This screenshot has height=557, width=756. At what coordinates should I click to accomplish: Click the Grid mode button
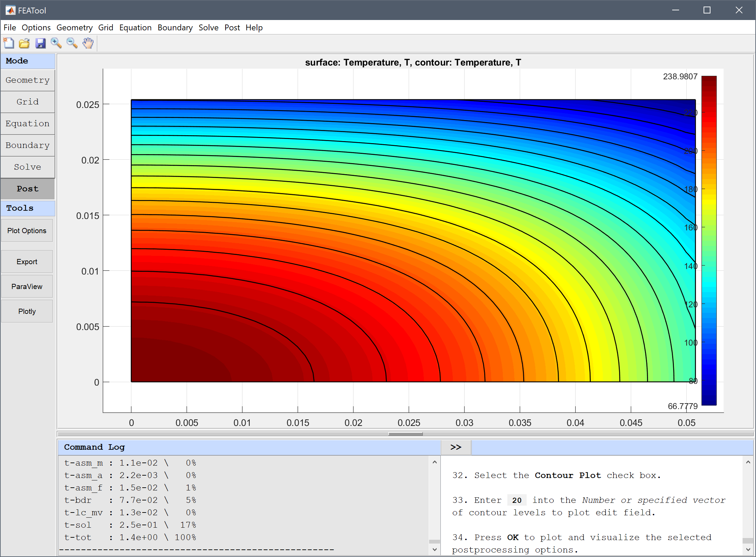coord(28,101)
